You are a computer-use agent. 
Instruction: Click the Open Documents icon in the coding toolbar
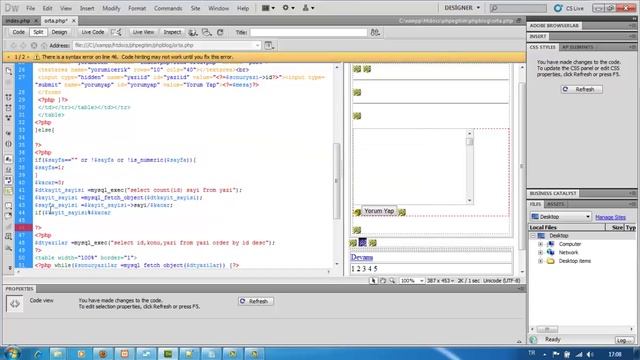pos(9,71)
